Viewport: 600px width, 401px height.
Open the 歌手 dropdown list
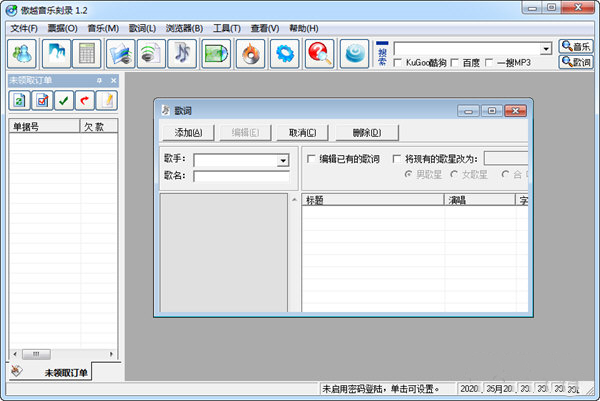tap(283, 160)
